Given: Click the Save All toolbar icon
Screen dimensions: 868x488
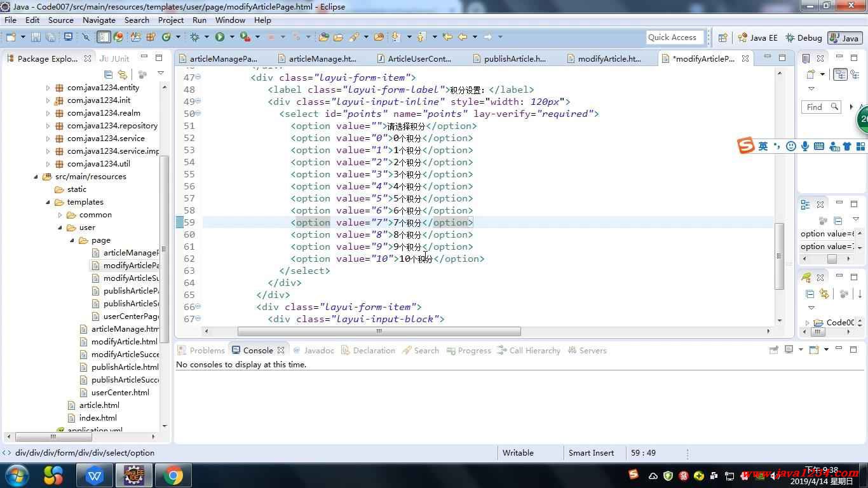Looking at the screenshot, I should click(50, 37).
